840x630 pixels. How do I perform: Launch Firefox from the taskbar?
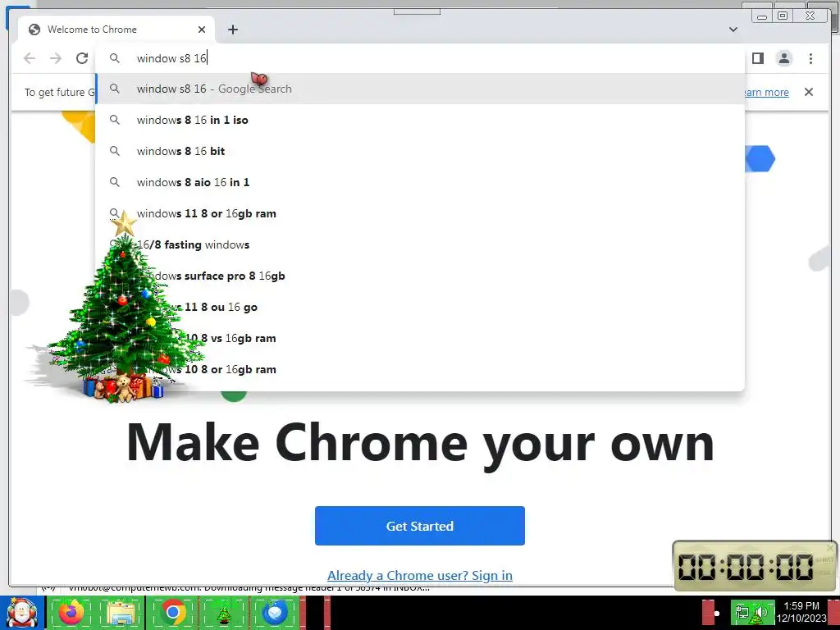[71, 613]
